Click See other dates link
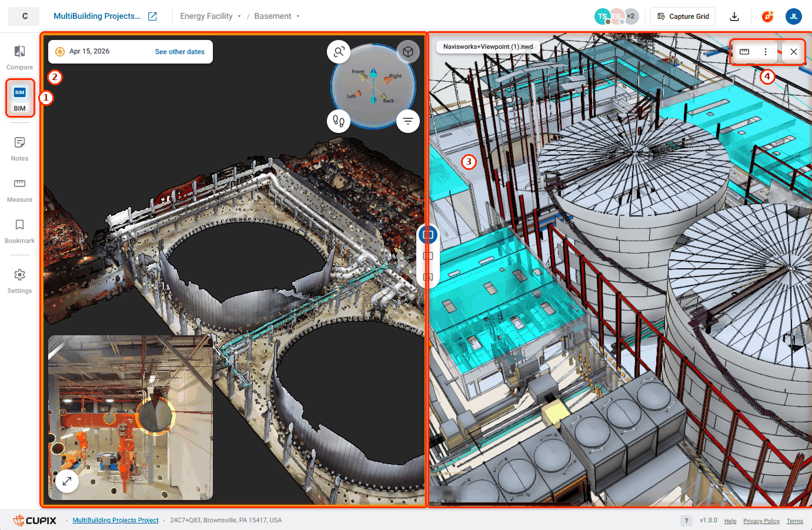Screen dimensions: 812x530 point(180,52)
